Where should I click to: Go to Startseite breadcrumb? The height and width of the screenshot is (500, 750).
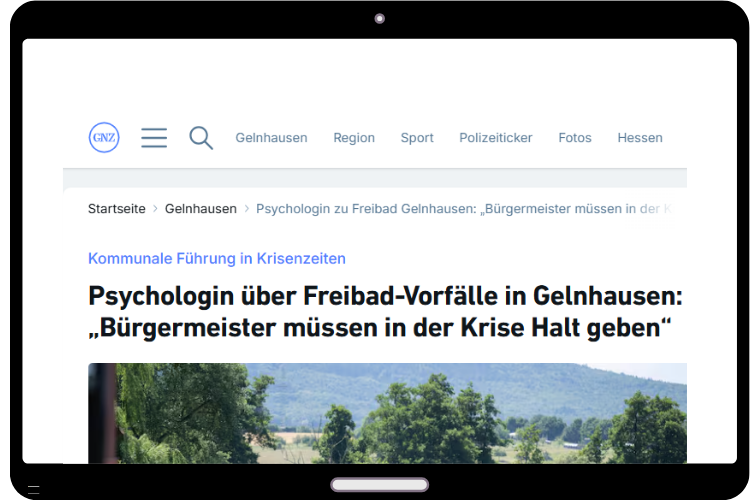(x=117, y=209)
